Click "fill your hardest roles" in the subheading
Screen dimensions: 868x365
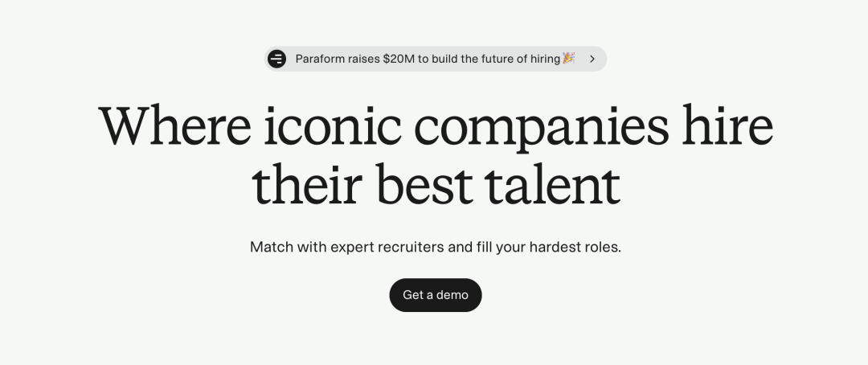click(547, 247)
